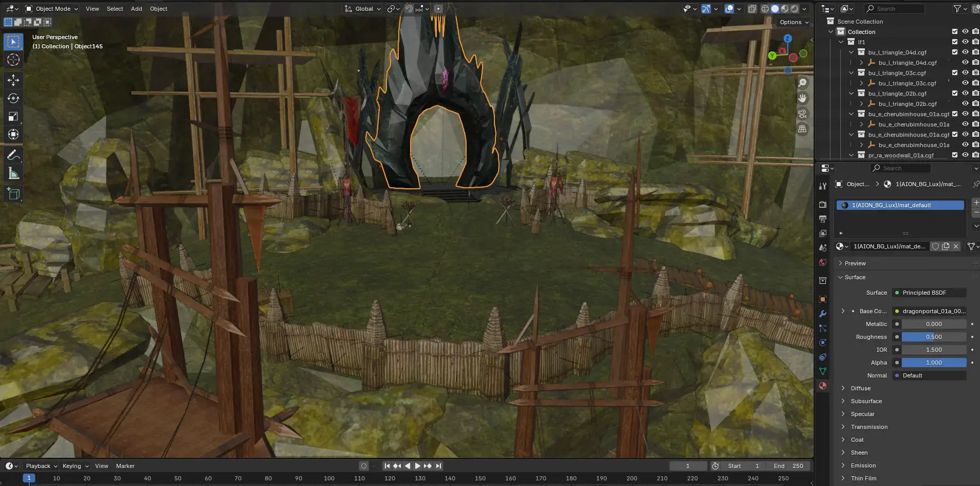Click the Principled BSDF surface button
The image size is (980, 486).
coord(929,293)
